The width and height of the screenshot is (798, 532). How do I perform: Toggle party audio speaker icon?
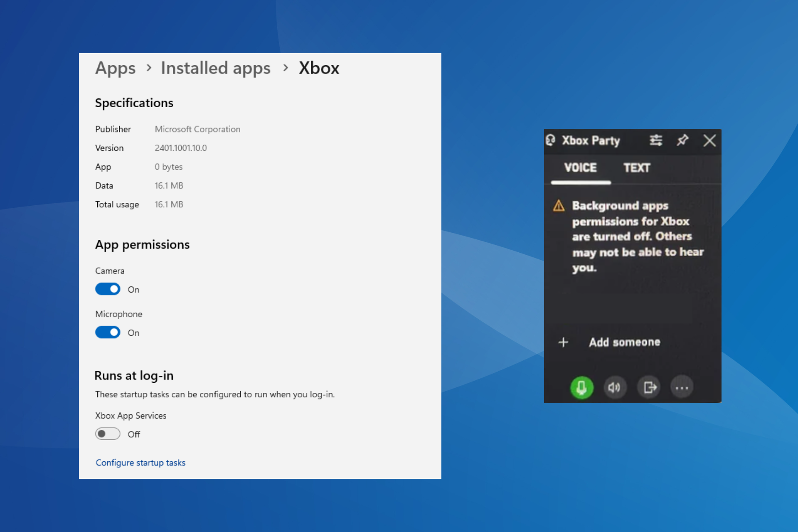click(615, 387)
